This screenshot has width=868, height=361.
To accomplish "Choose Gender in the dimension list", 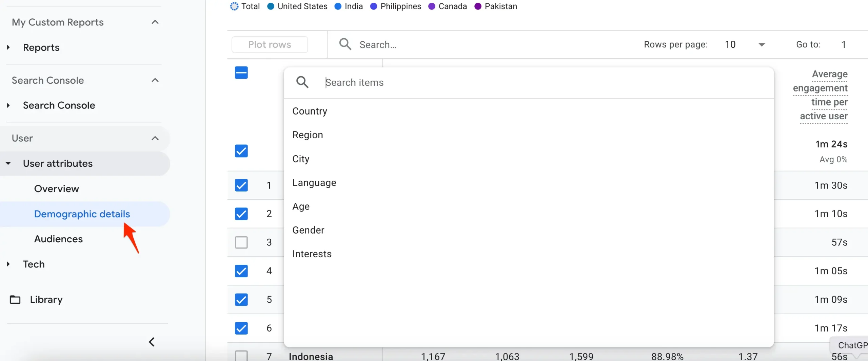I will [x=308, y=230].
